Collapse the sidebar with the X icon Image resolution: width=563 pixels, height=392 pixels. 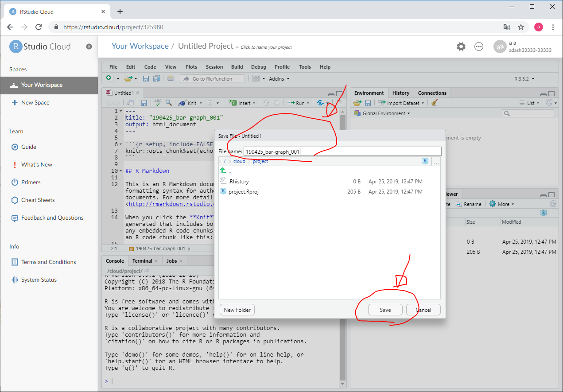(x=89, y=47)
